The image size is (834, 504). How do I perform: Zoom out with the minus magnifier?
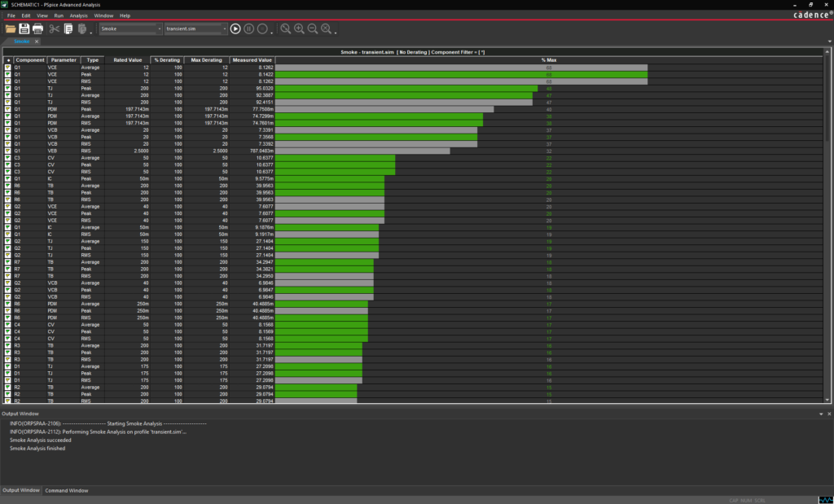313,28
